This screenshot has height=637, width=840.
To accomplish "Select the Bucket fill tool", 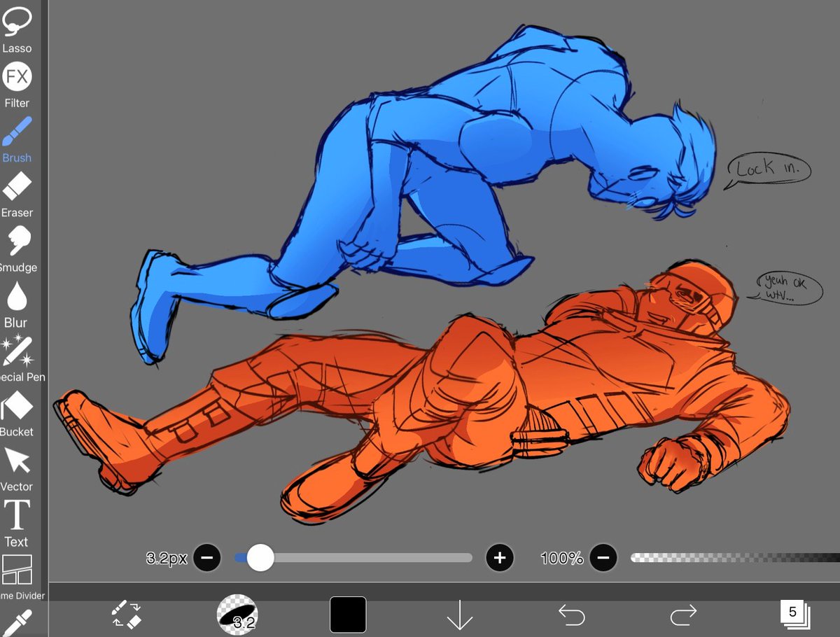I will [x=17, y=414].
